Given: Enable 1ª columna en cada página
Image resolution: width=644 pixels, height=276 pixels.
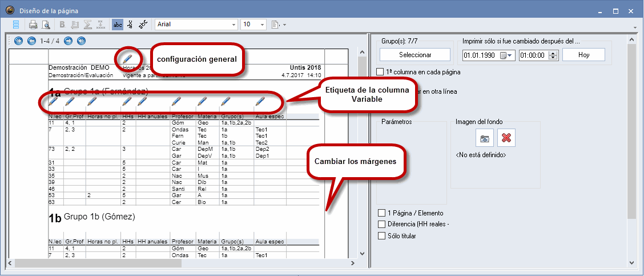Looking at the screenshot, I should [381, 72].
